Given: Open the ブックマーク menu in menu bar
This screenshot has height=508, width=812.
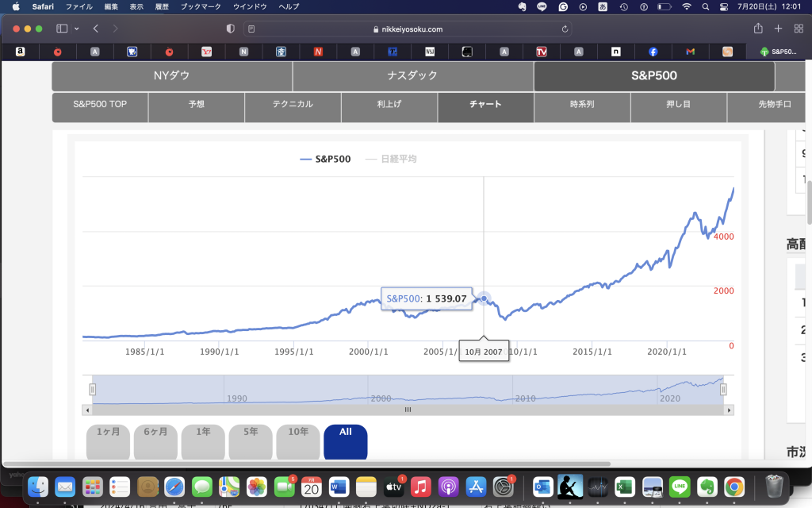Looking at the screenshot, I should (201, 6).
